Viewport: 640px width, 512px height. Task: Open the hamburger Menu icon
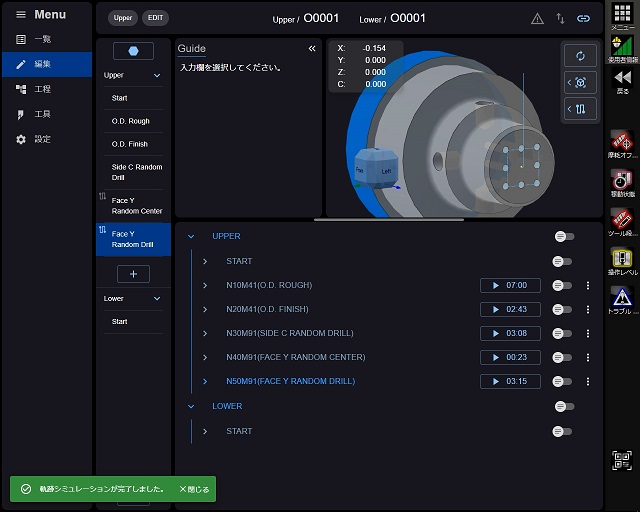(20, 15)
